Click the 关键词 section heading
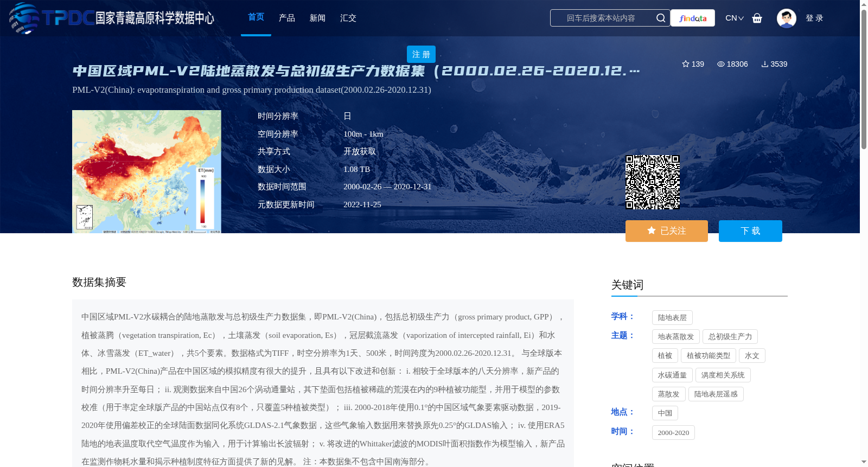868x467 pixels. 628,285
